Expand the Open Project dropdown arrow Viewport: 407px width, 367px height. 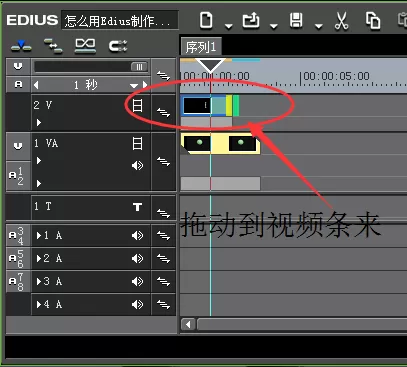pos(274,26)
